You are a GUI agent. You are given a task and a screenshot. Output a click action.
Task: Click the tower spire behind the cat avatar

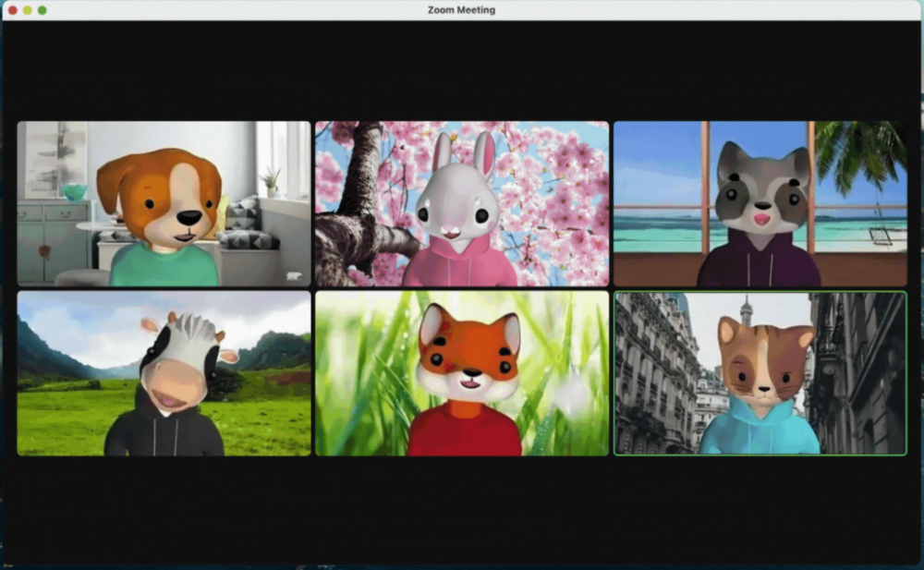746,309
